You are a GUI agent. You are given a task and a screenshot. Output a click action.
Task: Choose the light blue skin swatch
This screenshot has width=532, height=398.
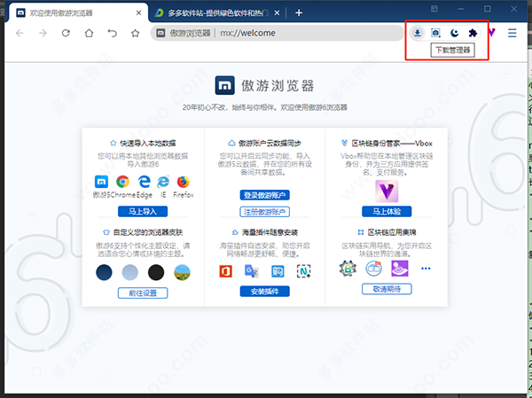point(130,272)
